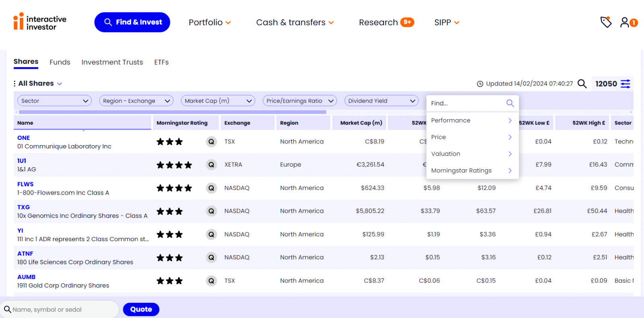Open the ONE ticker link
This screenshot has width=644, height=318.
(23, 138)
